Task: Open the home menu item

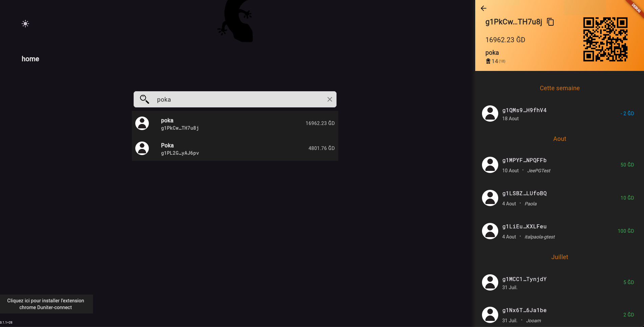Action: [30, 59]
